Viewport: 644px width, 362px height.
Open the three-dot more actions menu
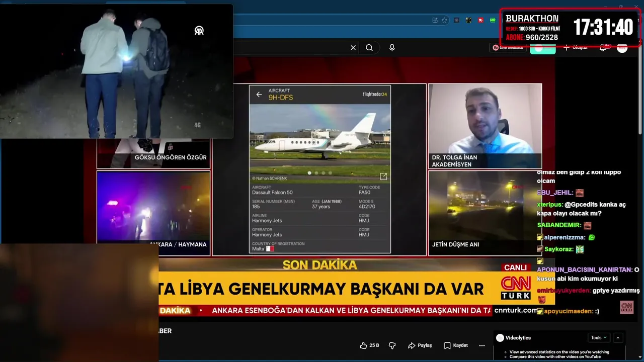point(482,345)
